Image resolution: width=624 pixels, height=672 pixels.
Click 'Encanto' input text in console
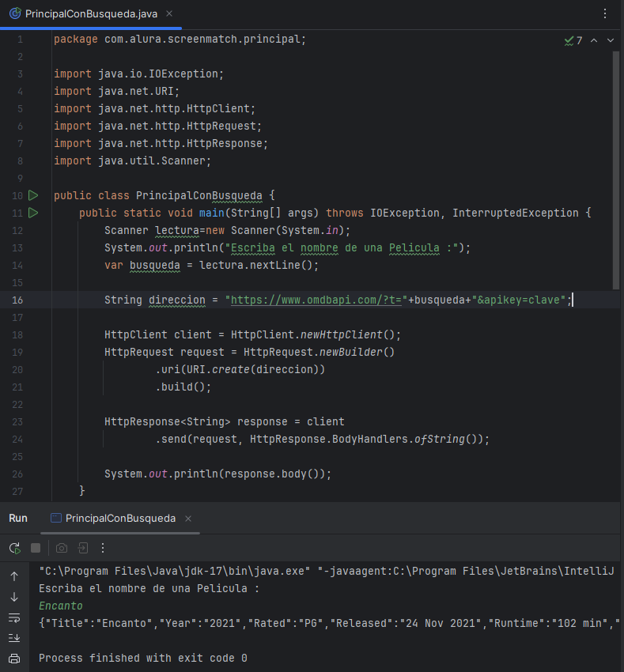[x=60, y=606]
